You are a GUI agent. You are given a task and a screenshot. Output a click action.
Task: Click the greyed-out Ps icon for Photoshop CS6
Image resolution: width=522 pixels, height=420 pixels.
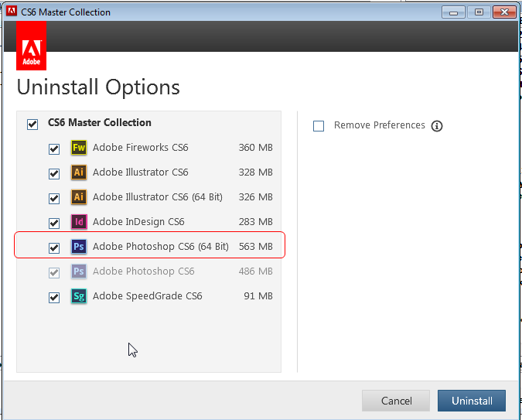pos(79,271)
